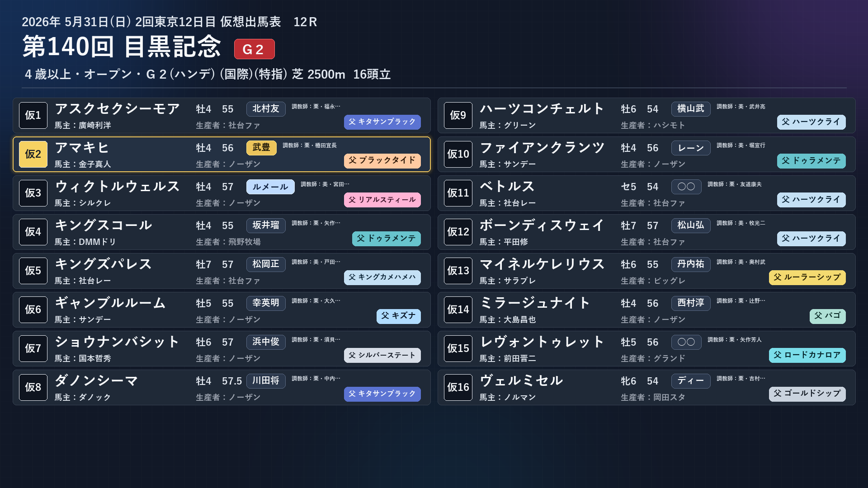This screenshot has width=868, height=488.
Task: Click jockey tag 西村淳
Action: [x=691, y=303]
